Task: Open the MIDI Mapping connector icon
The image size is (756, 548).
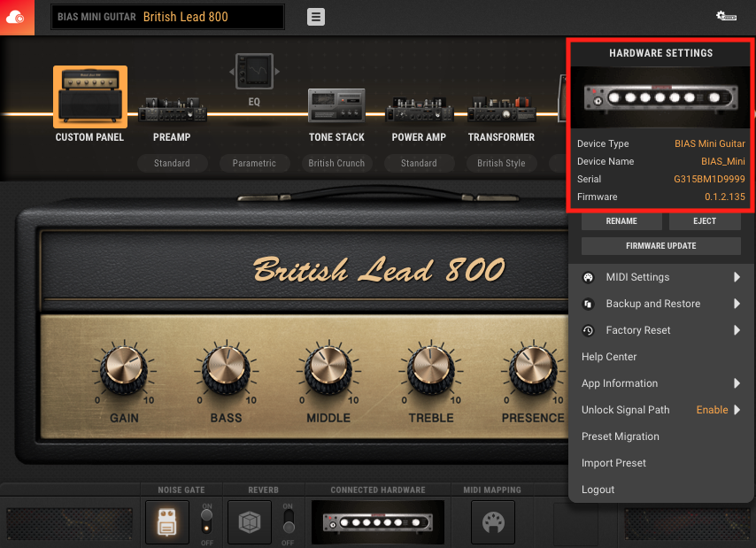Action: pyautogui.click(x=493, y=522)
